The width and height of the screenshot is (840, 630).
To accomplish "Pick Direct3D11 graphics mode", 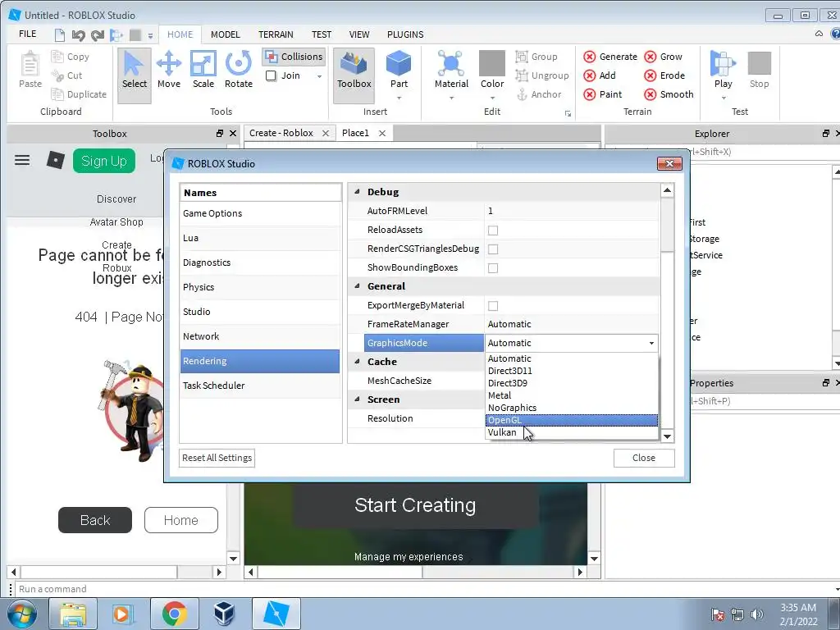I will (x=572, y=371).
